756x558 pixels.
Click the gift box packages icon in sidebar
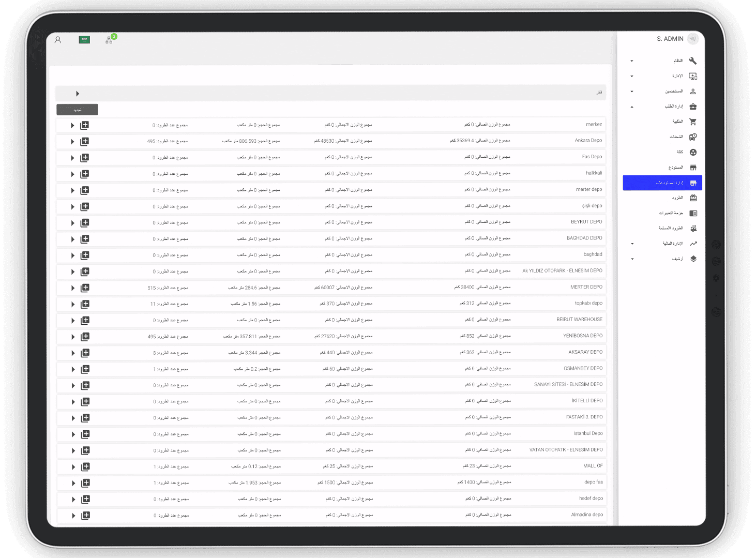(693, 198)
